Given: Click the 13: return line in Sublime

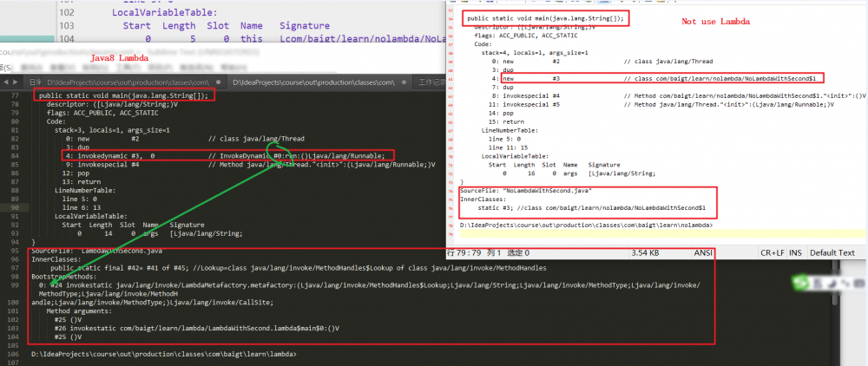Looking at the screenshot, I should (x=82, y=181).
